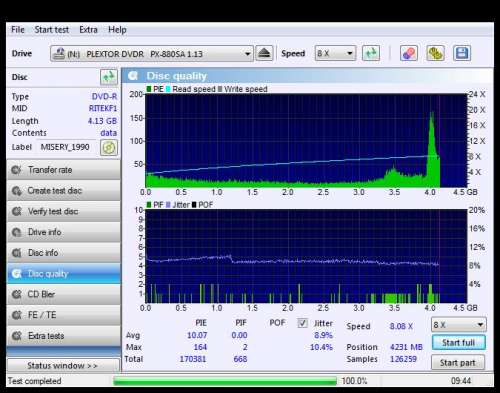Screen dimensions: 500x393
Task: Open the FE / TE test
Action: pyautogui.click(x=64, y=315)
